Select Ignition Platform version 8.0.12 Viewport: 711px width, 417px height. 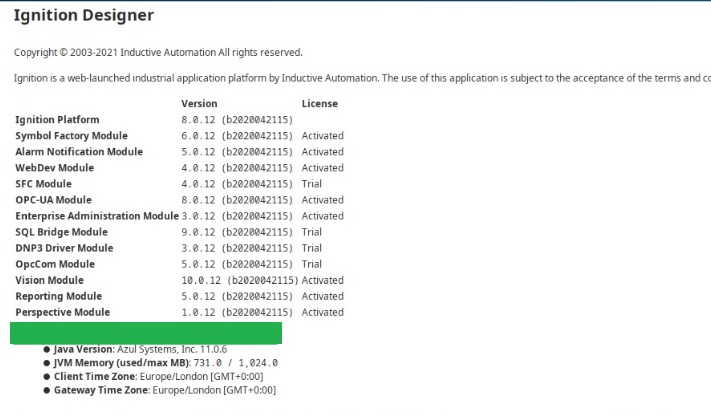pyautogui.click(x=237, y=120)
